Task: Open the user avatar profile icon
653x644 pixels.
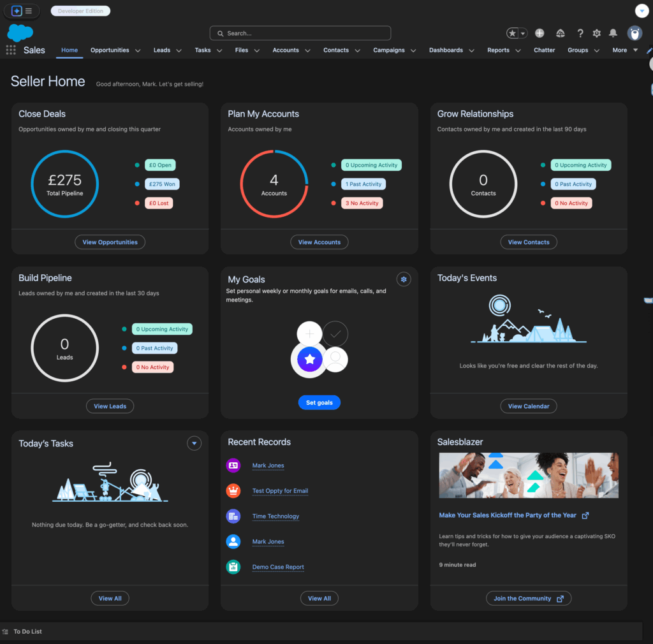Action: [x=635, y=33]
